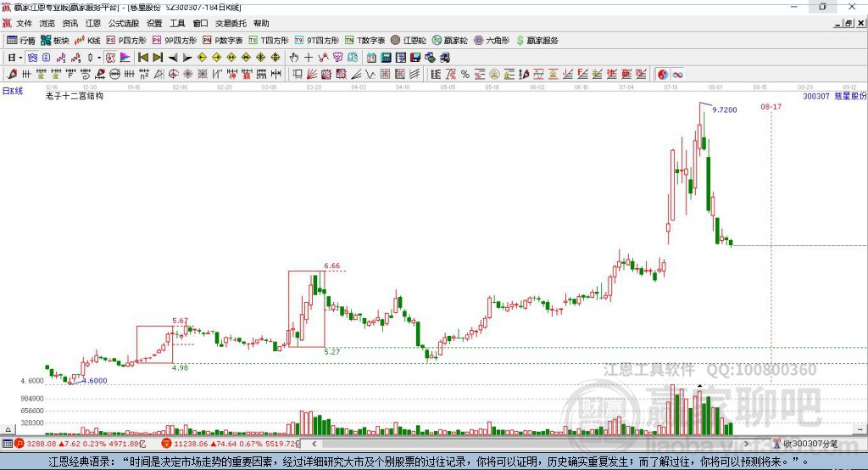Click the infinity symbol icon
Viewport: 868px width, 470px height.
(x=678, y=74)
